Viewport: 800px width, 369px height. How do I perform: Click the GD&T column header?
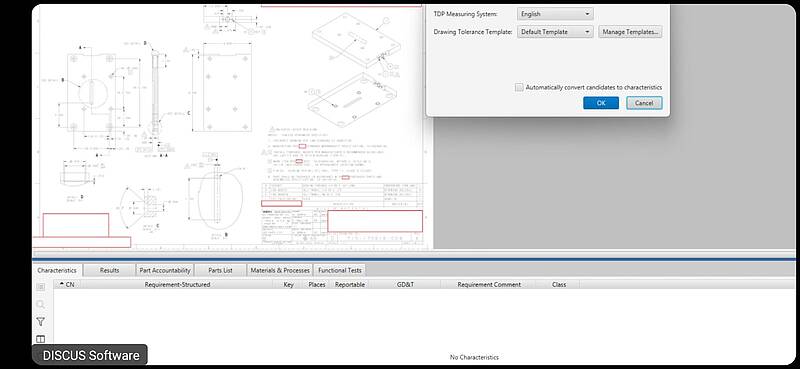click(x=405, y=284)
